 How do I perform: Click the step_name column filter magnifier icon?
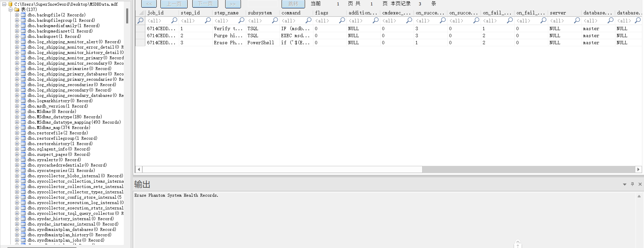(x=241, y=20)
